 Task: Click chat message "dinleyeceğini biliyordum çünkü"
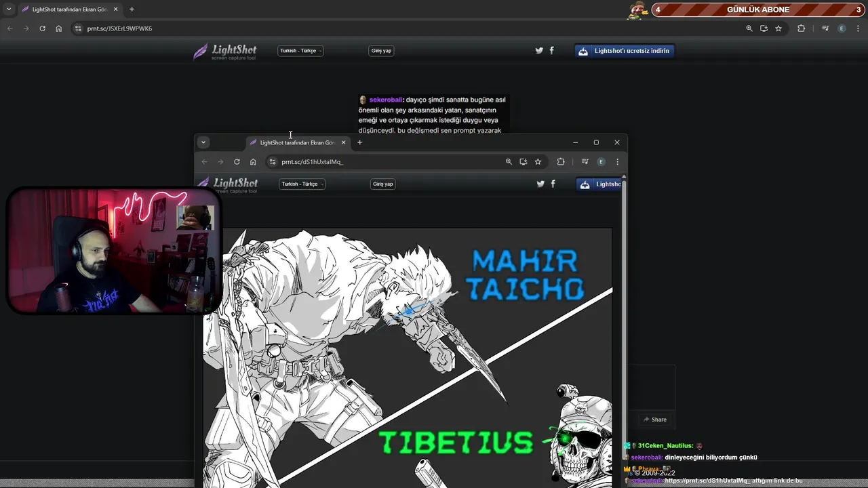coord(711,457)
